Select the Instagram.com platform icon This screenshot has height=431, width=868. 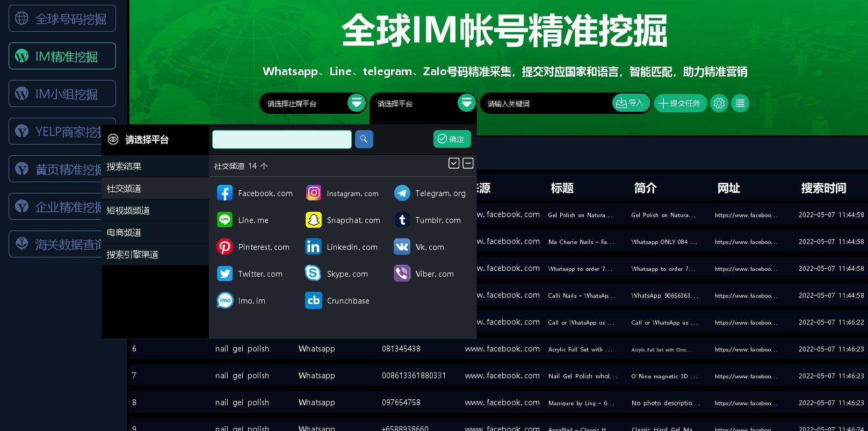(x=313, y=193)
